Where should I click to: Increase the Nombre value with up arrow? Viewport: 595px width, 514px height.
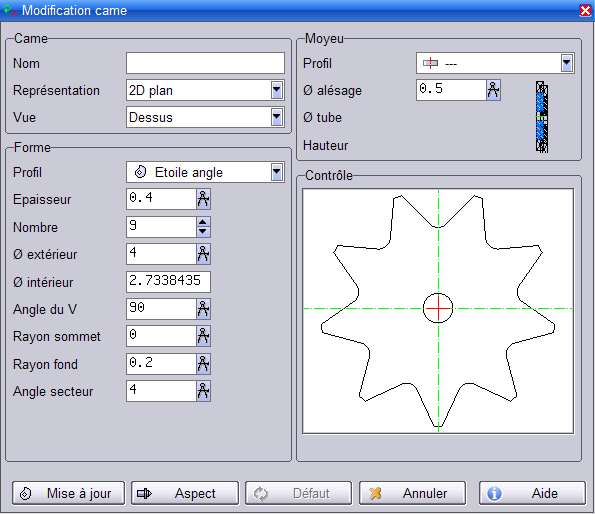pyautogui.click(x=203, y=222)
